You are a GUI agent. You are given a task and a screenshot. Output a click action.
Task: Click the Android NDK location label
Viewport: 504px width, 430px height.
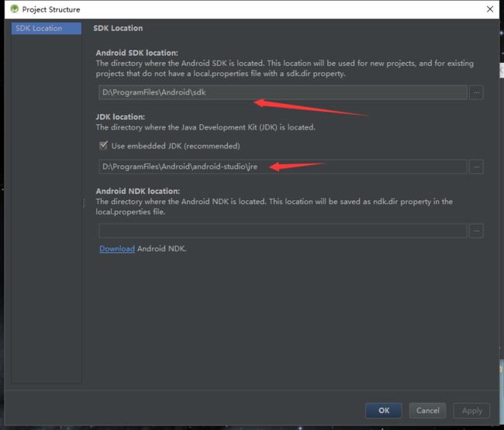[138, 191]
